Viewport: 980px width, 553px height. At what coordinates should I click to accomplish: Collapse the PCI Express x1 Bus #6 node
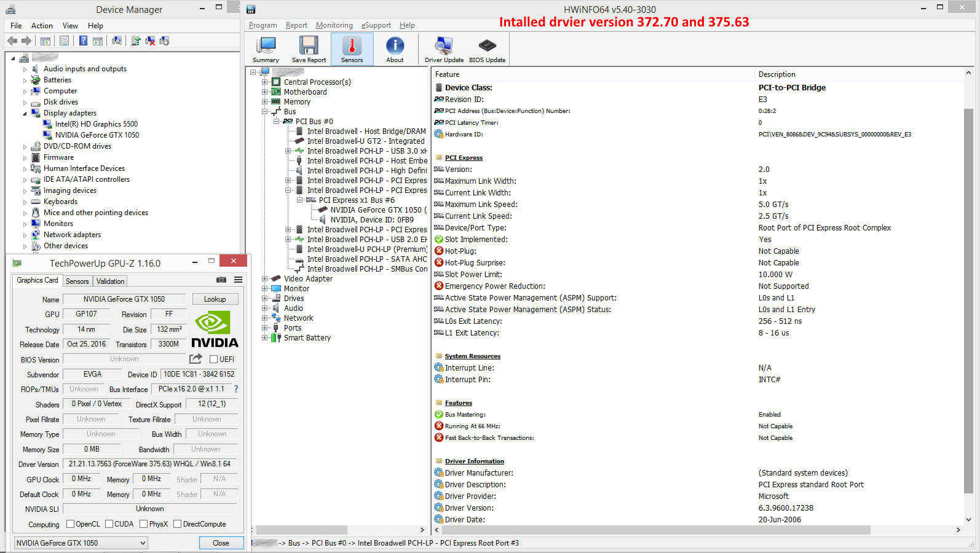pyautogui.click(x=300, y=200)
